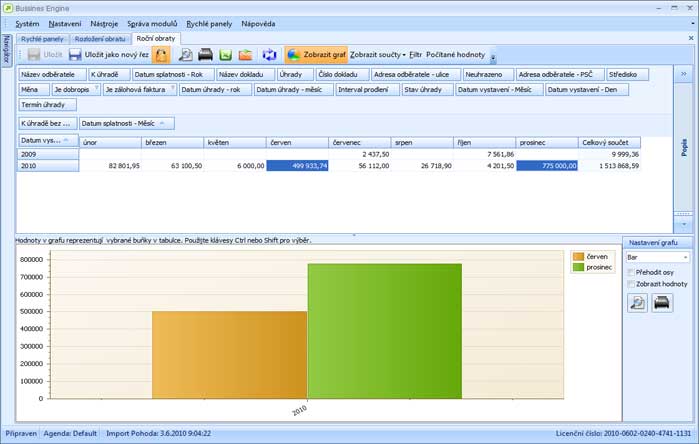Select the highlighted 499 933,74 cell
Viewport: 700px width, 444px height.
coord(297,166)
